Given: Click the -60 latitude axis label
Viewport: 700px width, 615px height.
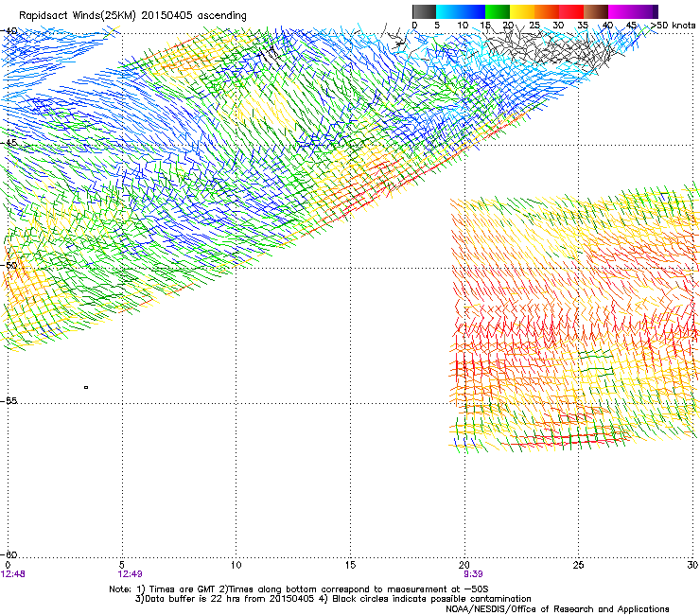Looking at the screenshot, I should coord(9,554).
